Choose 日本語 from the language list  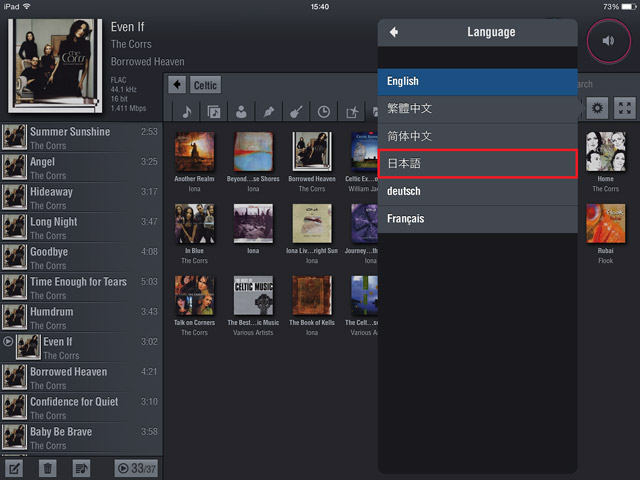click(x=477, y=164)
